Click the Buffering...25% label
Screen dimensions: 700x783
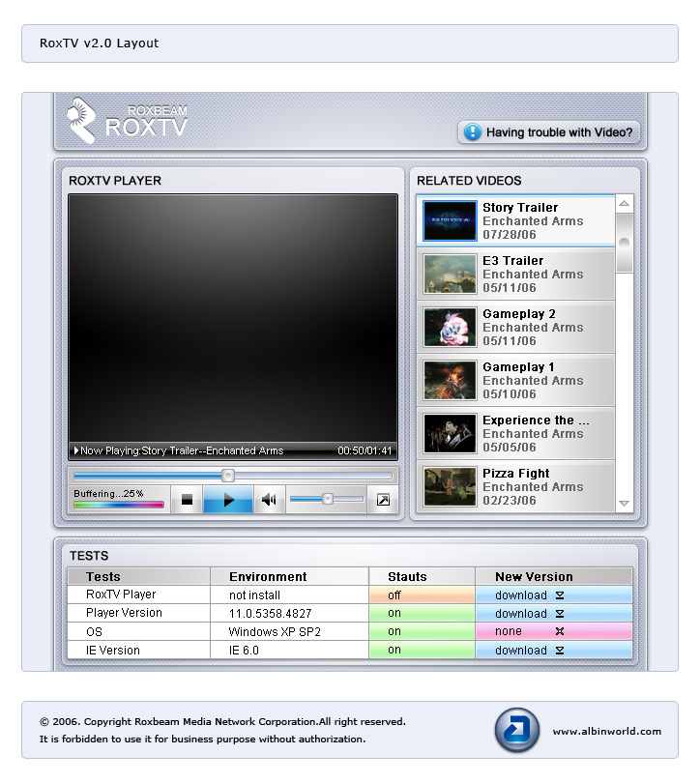(108, 494)
